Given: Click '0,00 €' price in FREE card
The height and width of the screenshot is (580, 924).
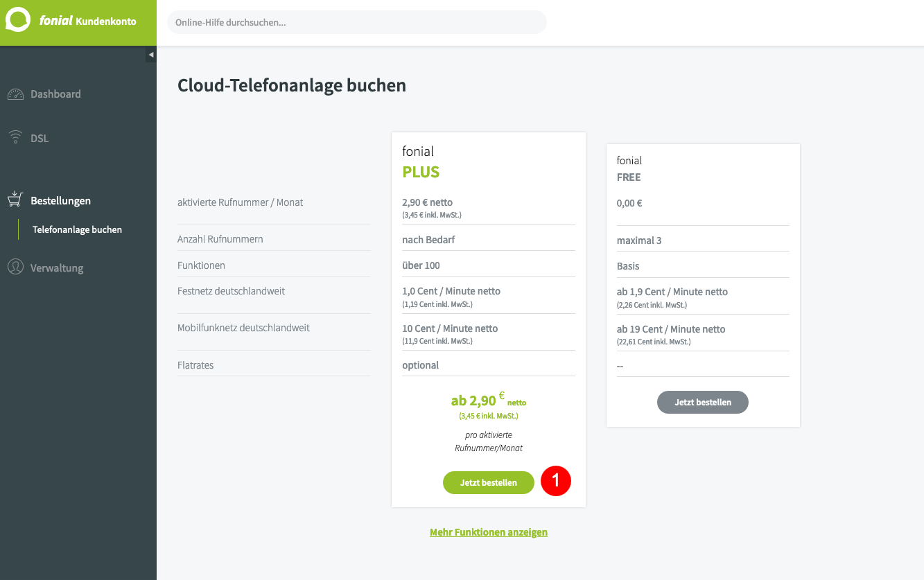Looking at the screenshot, I should click(629, 204).
